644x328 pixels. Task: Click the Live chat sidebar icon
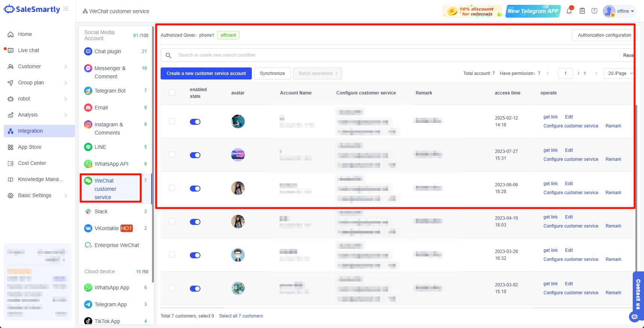pos(11,50)
